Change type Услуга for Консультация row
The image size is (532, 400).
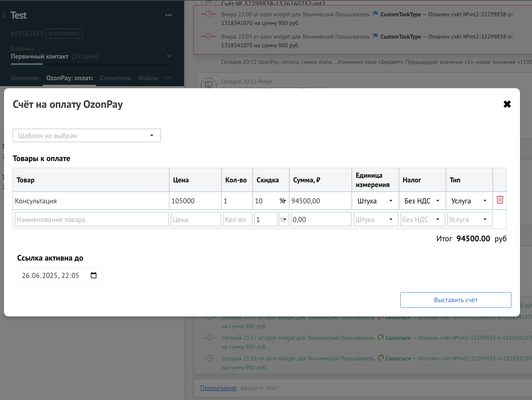point(469,201)
